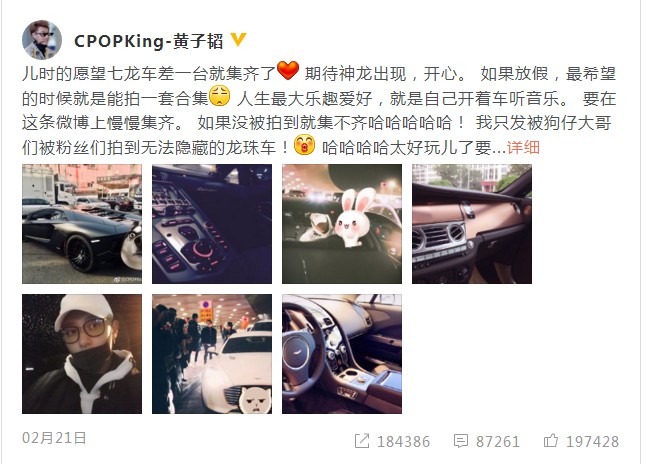Click the 197428 likes count
Viewport: 646px width, 464px height.
592,442
